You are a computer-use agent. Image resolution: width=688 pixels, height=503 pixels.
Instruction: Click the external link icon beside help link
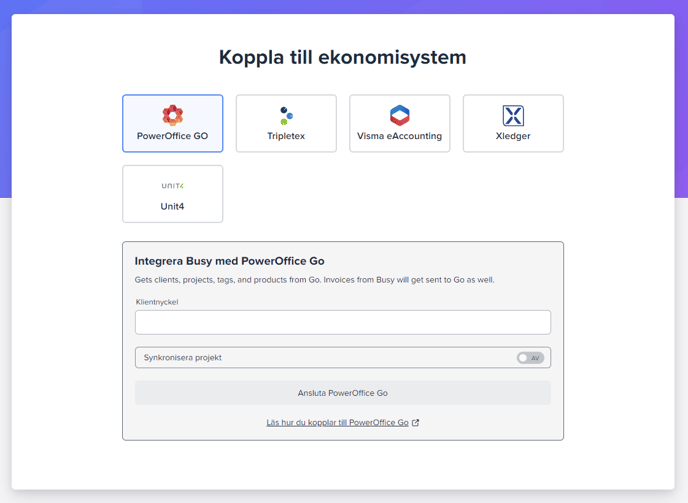point(416,423)
